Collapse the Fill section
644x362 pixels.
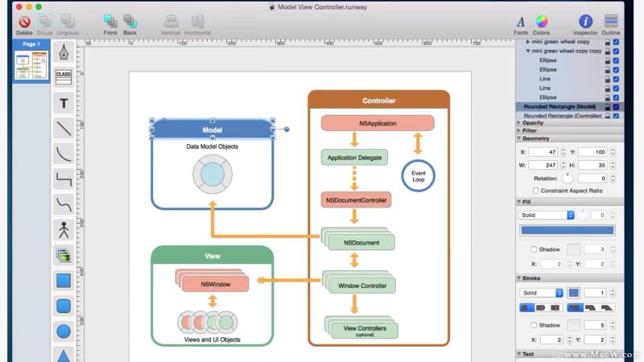(x=518, y=202)
